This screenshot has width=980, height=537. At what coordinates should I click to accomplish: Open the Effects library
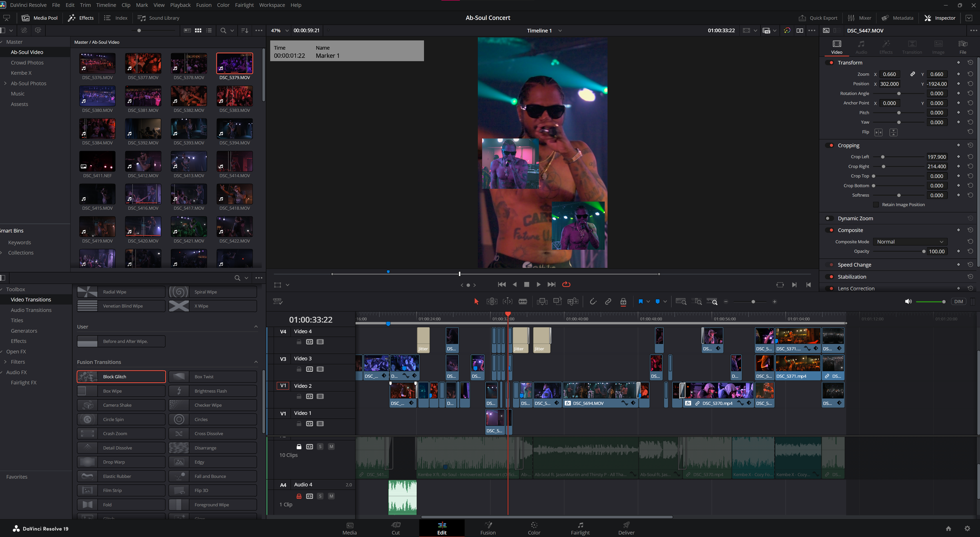click(80, 18)
